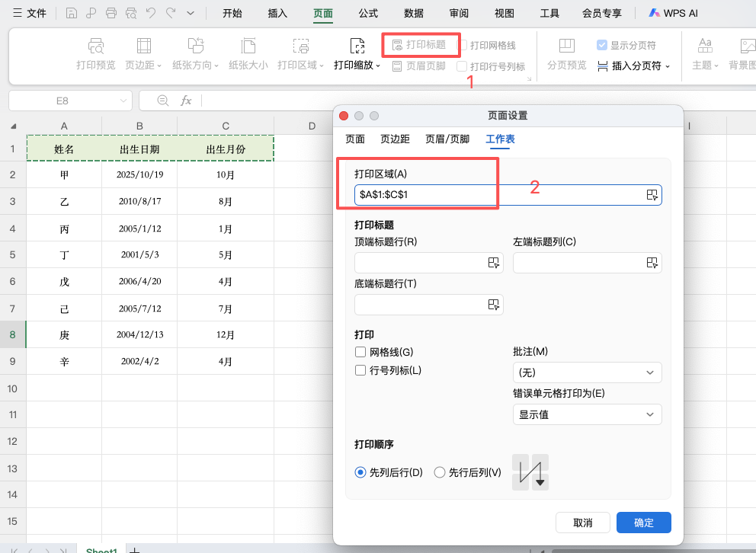Screen dimensions: 756x553
Task: Click the 顶端标题行 input field
Action: click(428, 263)
